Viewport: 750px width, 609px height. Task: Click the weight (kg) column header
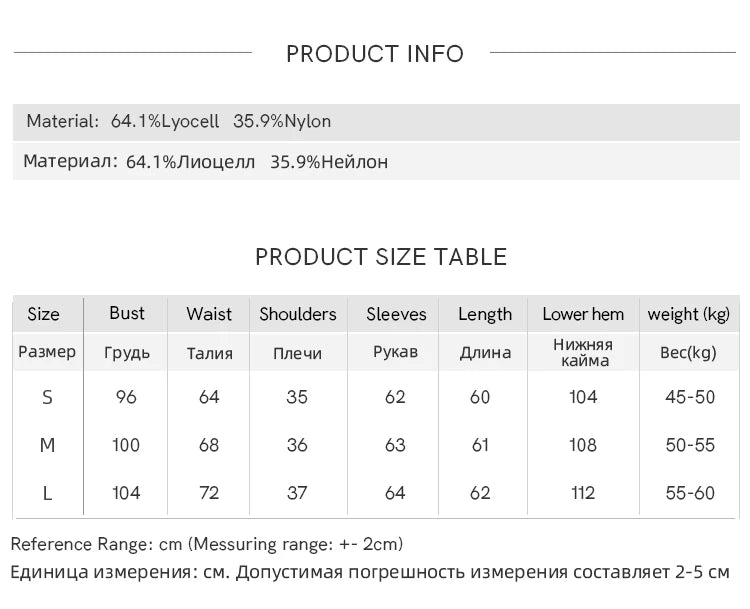(x=689, y=314)
